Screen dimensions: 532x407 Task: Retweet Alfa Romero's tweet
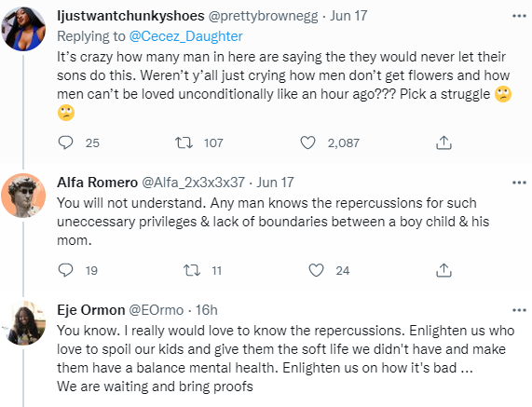point(192,270)
